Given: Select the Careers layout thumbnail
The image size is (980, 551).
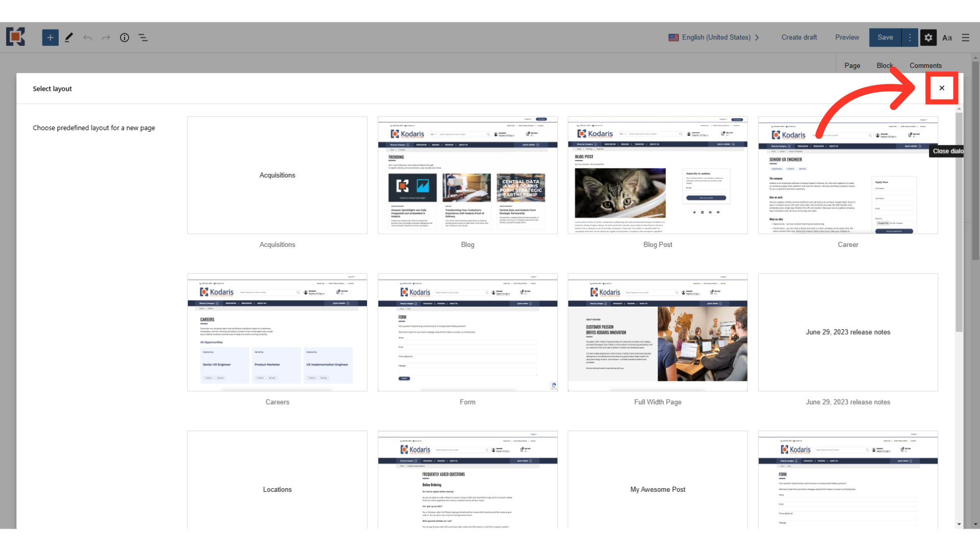Looking at the screenshot, I should tap(277, 332).
